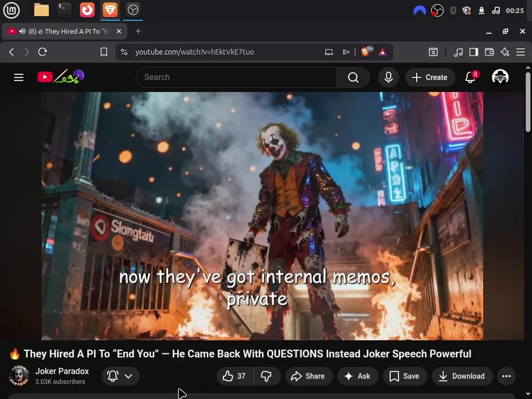Click the Create button
Viewport: 532px width, 399px height.
[430, 78]
